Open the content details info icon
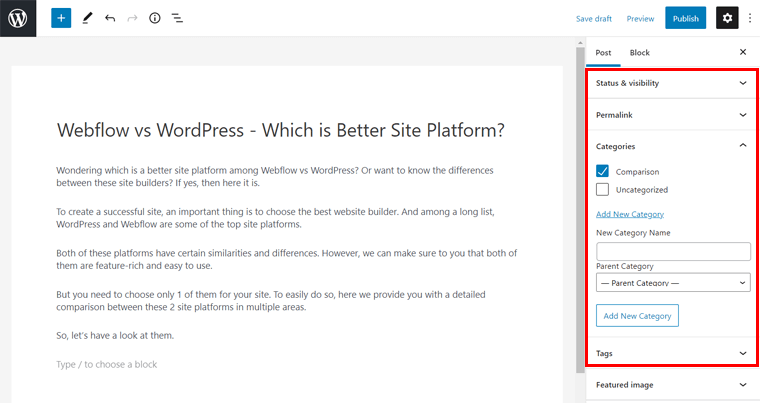Viewport: 760px width, 403px height. 155,18
